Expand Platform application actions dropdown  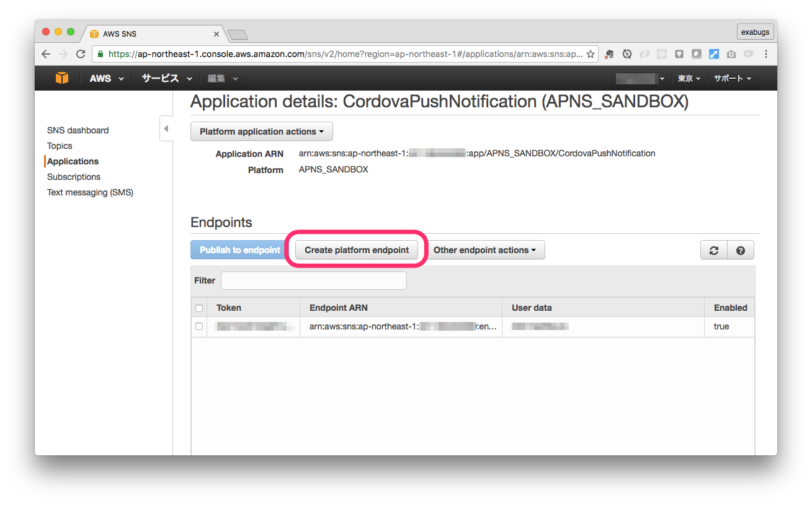262,132
